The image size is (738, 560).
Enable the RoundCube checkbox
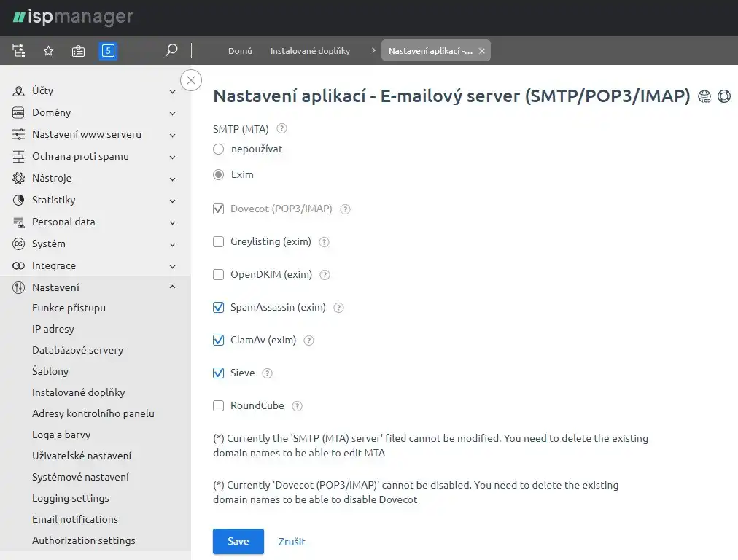[218, 405]
